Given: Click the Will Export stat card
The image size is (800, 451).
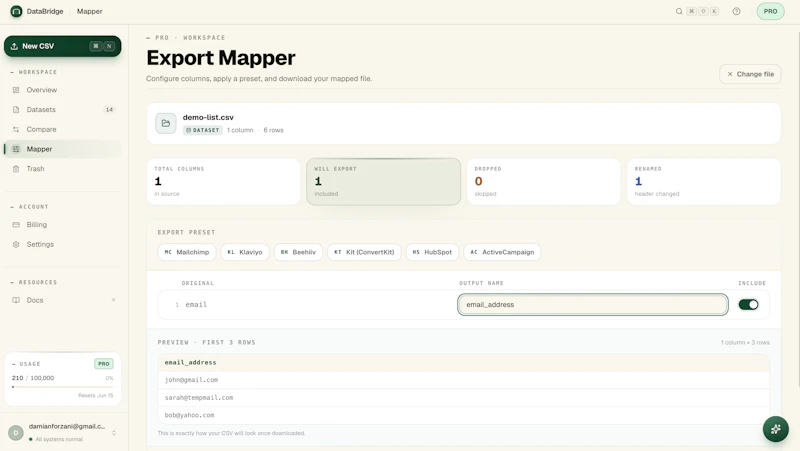Looking at the screenshot, I should point(383,182).
